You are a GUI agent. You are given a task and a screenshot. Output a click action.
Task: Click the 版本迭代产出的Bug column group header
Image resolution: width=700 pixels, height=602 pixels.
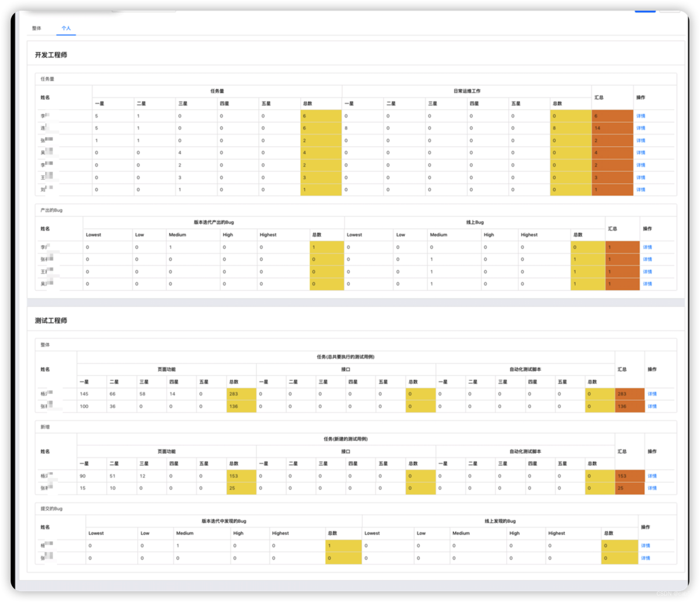(x=214, y=222)
